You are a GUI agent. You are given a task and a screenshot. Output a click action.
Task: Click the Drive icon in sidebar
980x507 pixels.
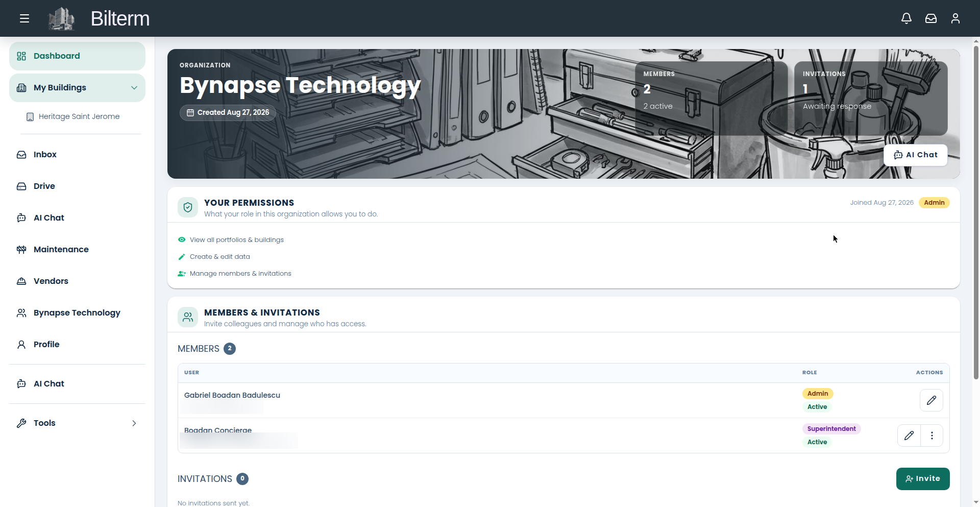pos(21,186)
